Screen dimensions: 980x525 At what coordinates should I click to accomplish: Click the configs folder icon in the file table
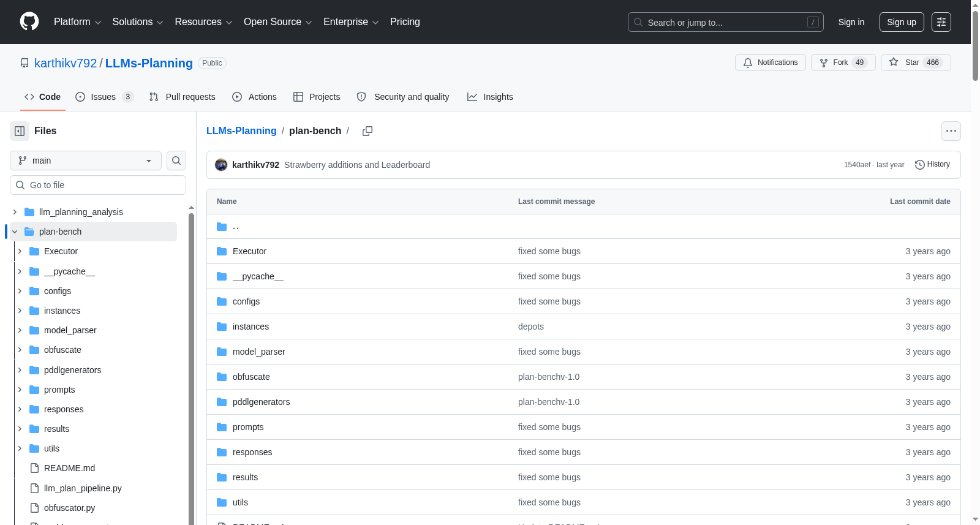222,301
